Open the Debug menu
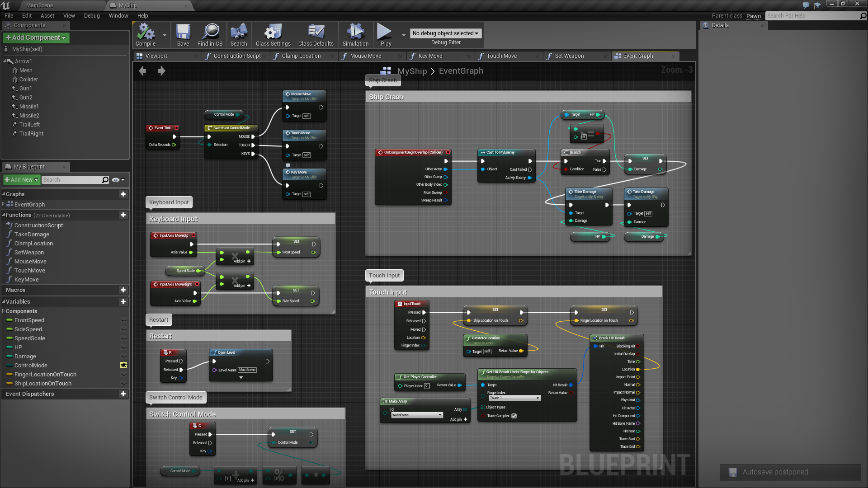This screenshot has width=868, height=488. click(x=92, y=15)
